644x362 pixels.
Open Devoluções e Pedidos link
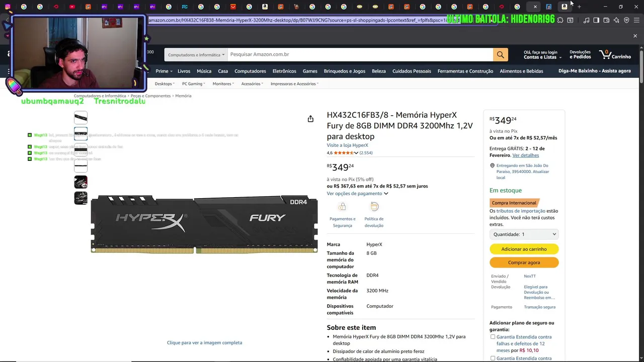coord(580,54)
